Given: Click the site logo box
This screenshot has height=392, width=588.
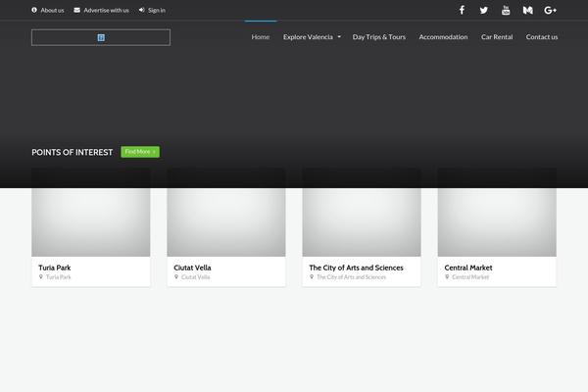Looking at the screenshot, I should 101,37.
